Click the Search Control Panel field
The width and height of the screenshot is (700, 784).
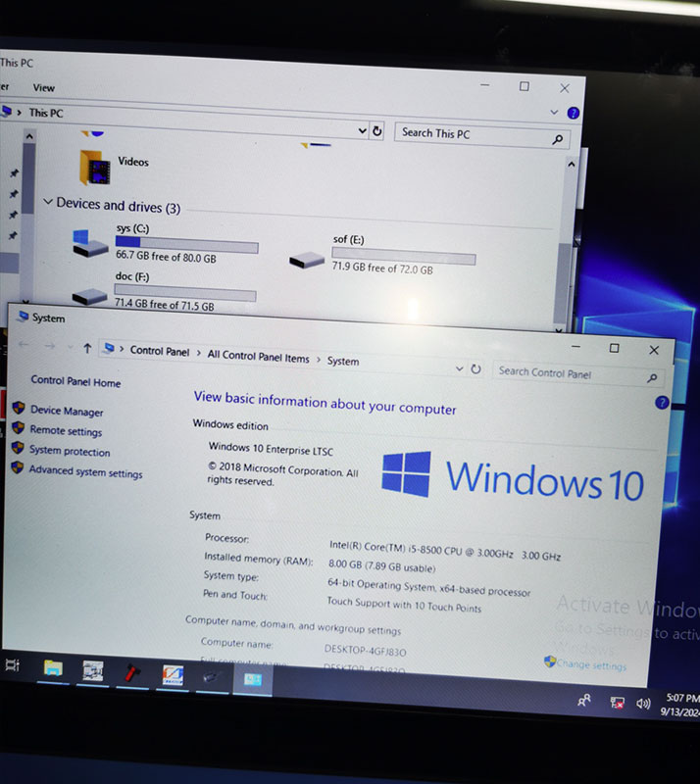[569, 372]
